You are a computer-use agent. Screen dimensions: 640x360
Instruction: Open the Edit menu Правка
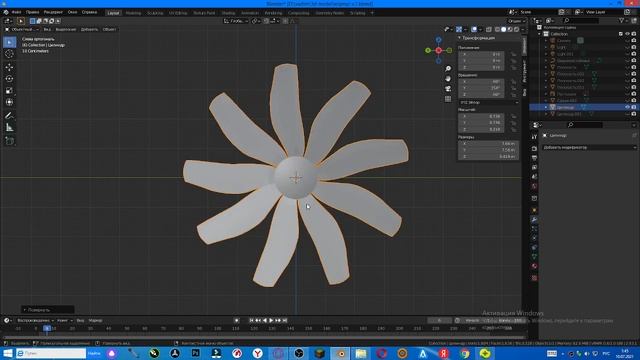point(33,12)
